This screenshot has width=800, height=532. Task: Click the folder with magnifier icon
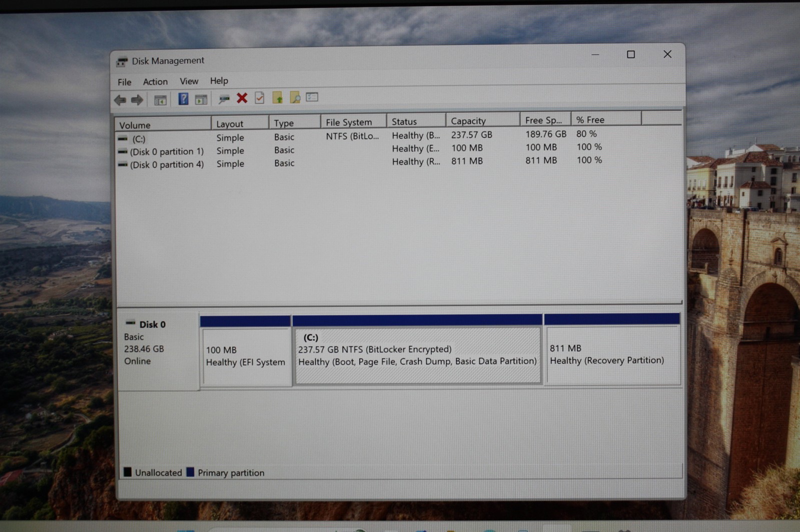295,97
